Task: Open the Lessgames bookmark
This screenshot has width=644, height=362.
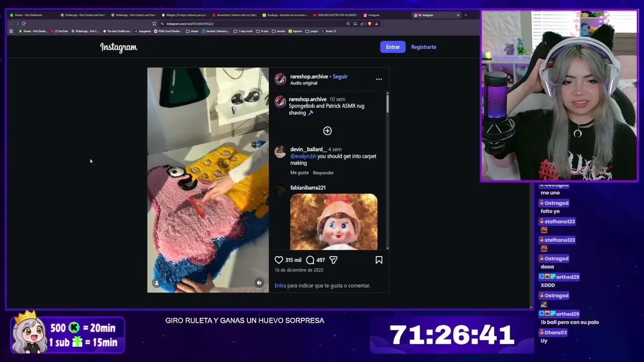Action: click(142, 31)
